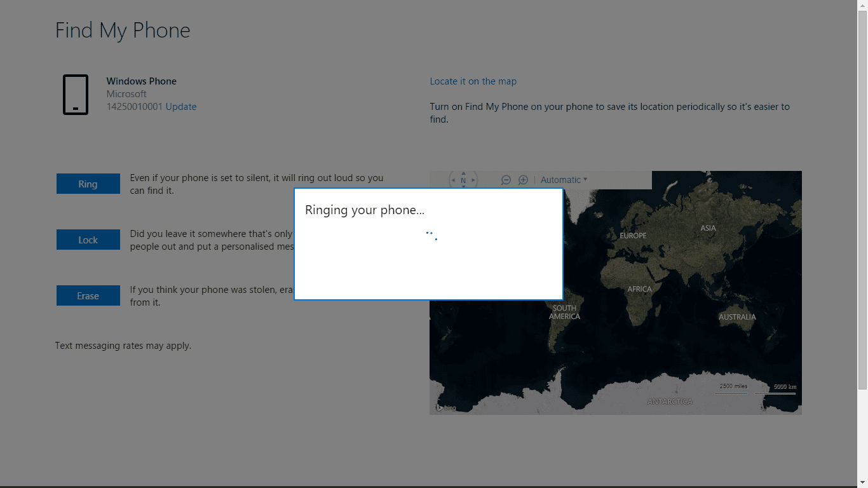
Task: Click the N compass center on map
Action: tap(463, 180)
